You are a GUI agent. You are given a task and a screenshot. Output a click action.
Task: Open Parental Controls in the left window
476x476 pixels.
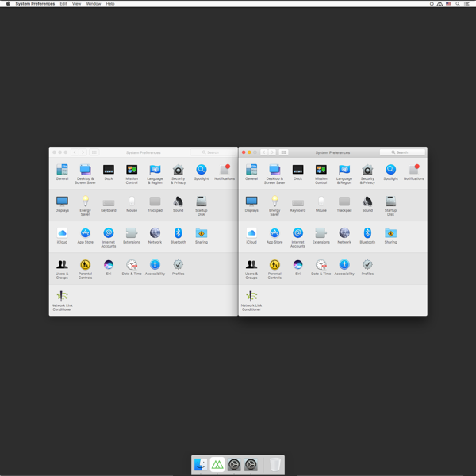[x=86, y=269]
